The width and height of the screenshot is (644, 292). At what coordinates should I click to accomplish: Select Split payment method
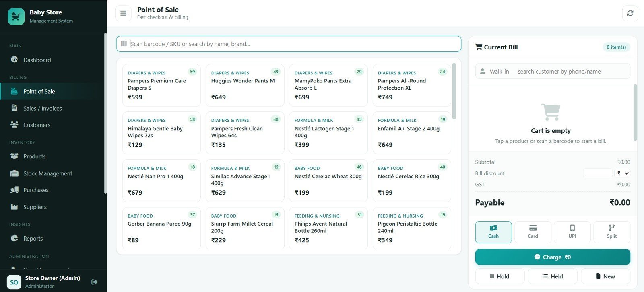pos(612,232)
